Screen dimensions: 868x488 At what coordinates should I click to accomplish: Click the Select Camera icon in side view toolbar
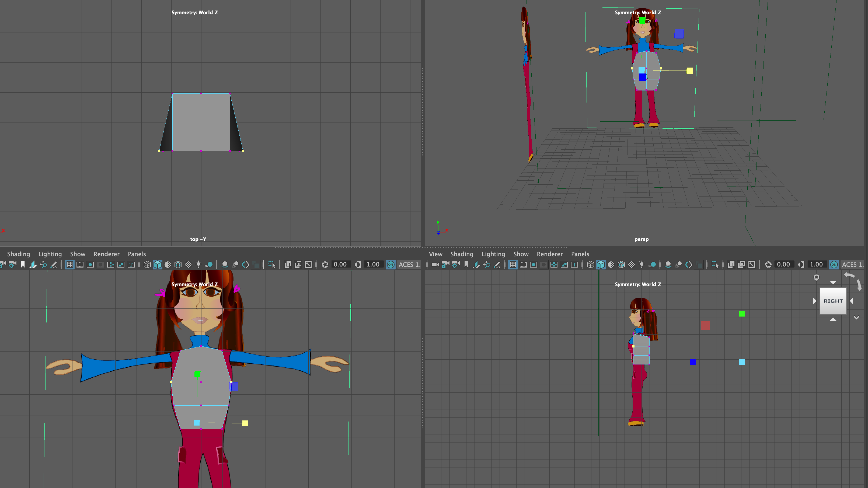435,265
